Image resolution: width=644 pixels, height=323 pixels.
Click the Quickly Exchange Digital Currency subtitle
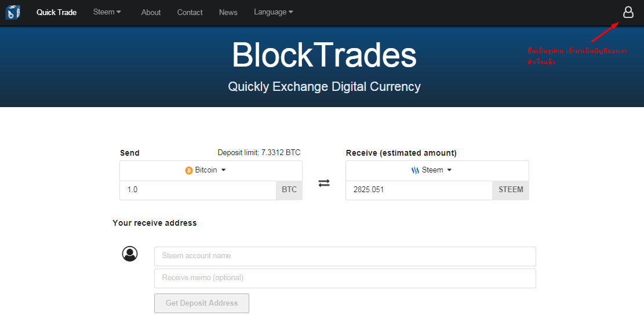click(324, 86)
